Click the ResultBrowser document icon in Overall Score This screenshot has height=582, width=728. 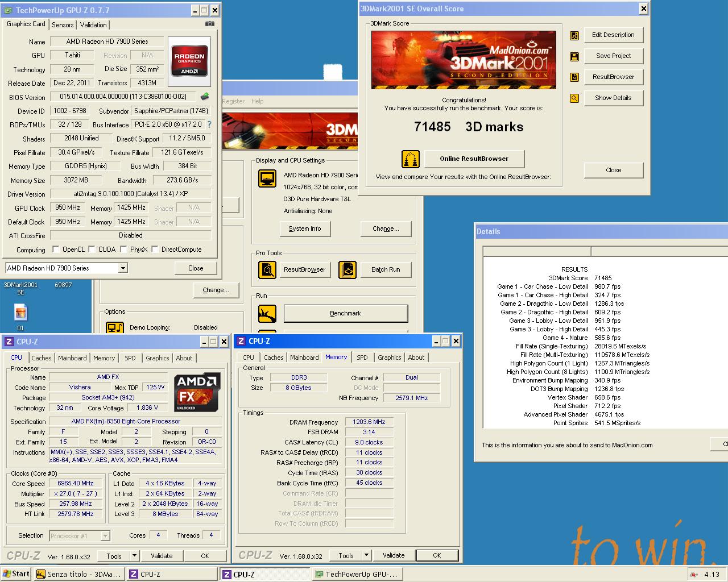574,77
